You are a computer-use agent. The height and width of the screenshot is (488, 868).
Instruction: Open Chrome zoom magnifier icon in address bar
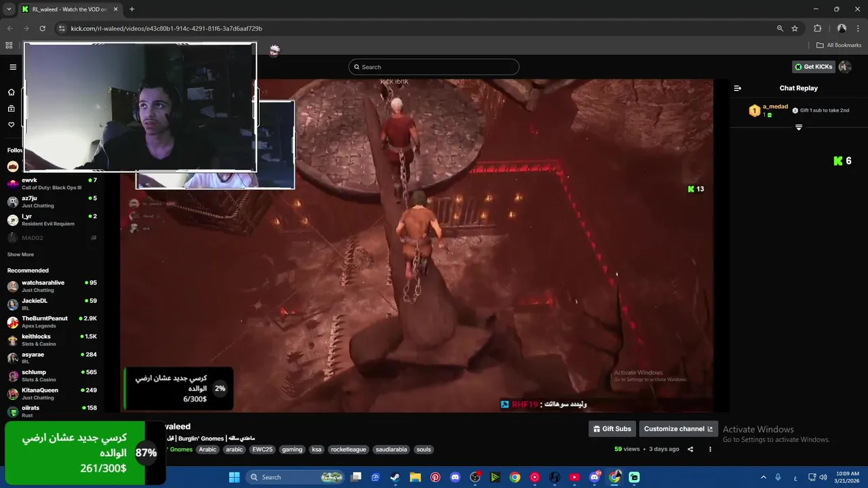(x=780, y=28)
